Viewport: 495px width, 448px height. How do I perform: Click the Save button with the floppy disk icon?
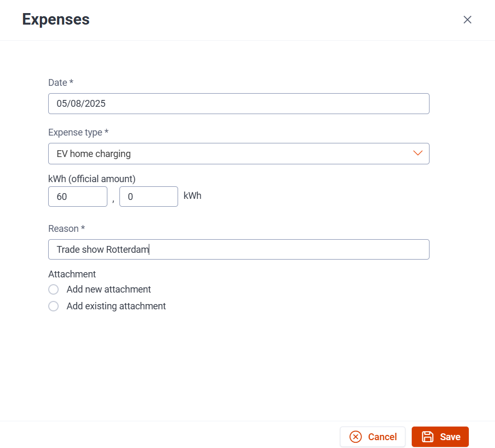tap(440, 436)
